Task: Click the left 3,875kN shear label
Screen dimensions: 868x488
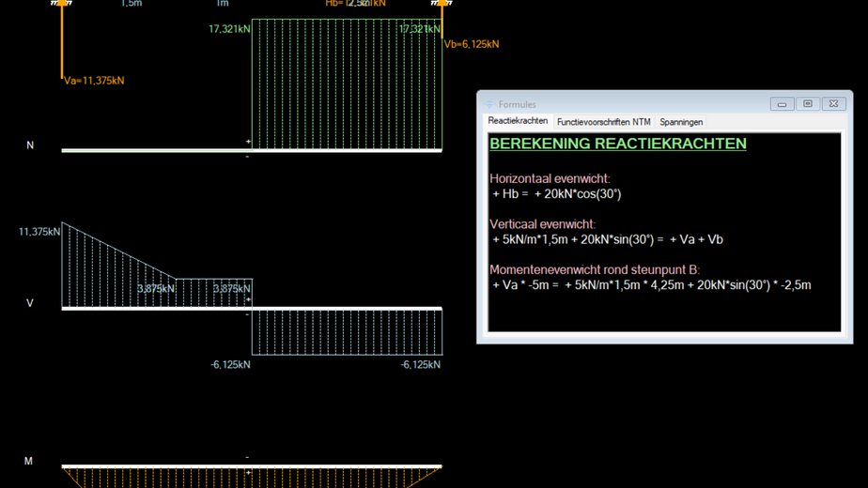Action: [156, 289]
